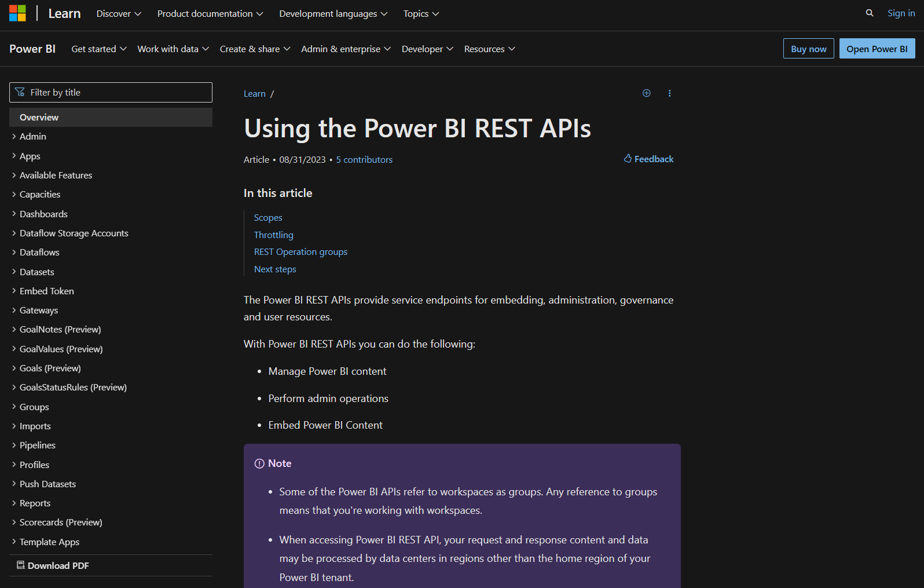Open the Admin & enterprise menu

(x=346, y=49)
